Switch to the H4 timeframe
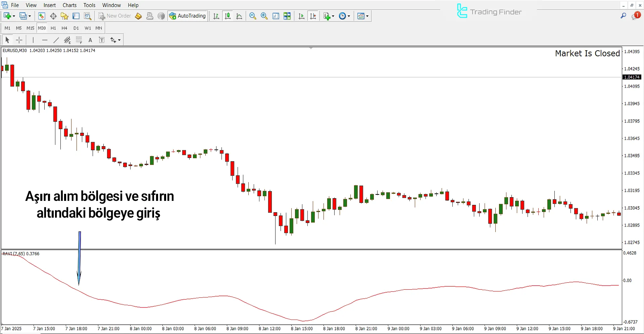 [x=64, y=28]
